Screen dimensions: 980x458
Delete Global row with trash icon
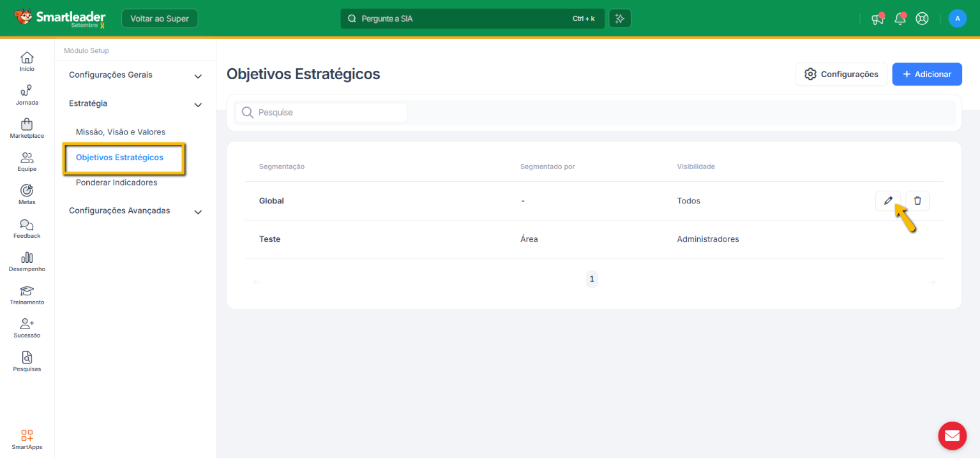point(917,201)
